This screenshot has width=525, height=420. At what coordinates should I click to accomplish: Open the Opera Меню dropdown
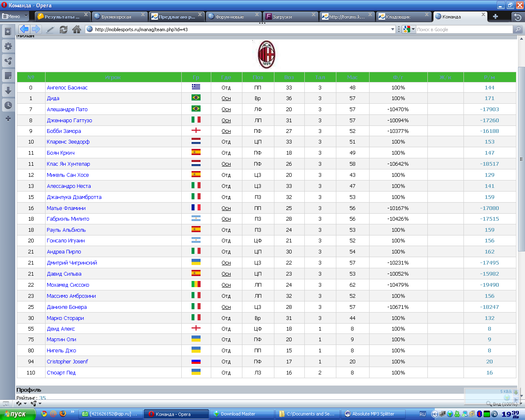point(15,16)
